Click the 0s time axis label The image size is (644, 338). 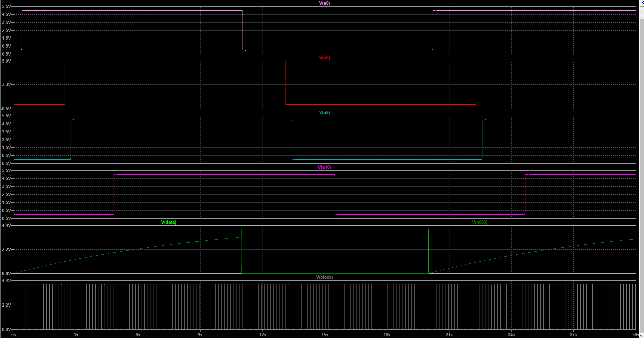[13, 335]
